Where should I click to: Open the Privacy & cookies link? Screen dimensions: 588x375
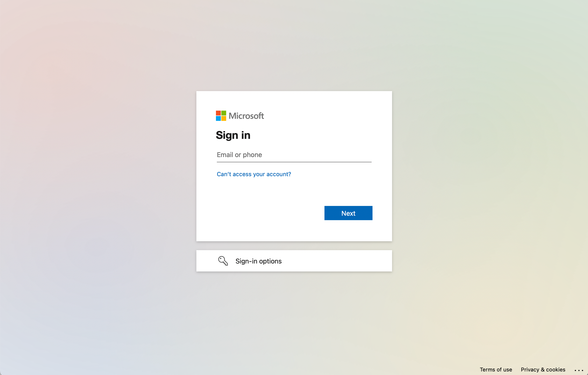point(543,370)
